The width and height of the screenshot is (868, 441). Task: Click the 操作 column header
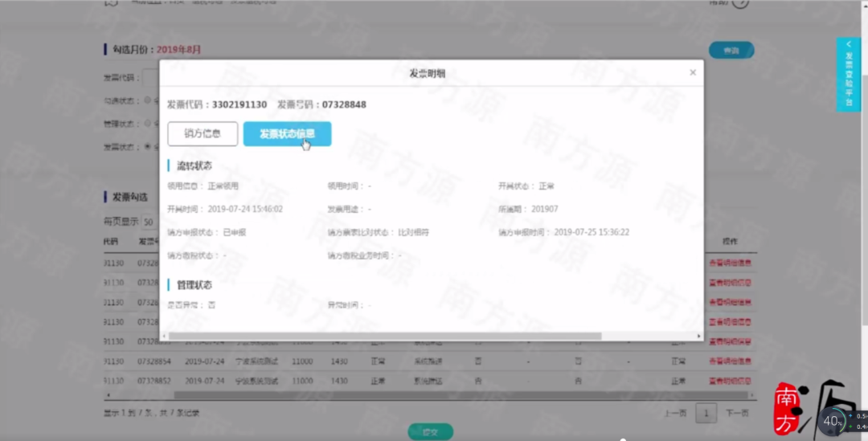(x=730, y=241)
